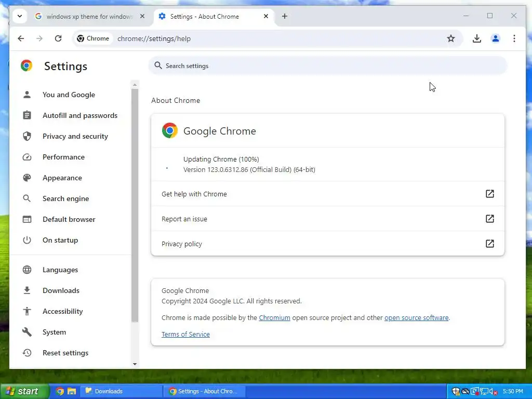532x399 pixels.
Task: Click the shield icon beside Privacy
Action: [27, 136]
